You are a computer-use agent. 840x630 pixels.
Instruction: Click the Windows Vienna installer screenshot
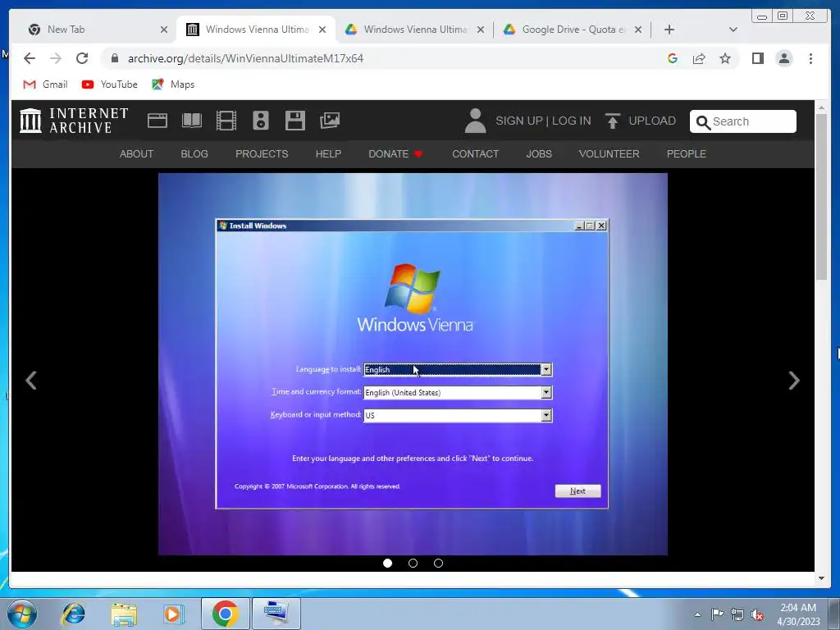click(x=413, y=363)
